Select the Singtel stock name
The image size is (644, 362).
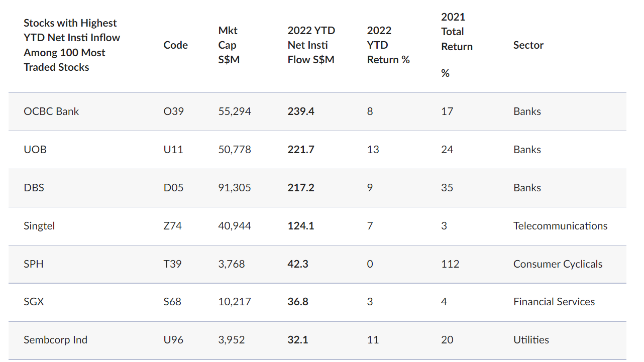39,226
